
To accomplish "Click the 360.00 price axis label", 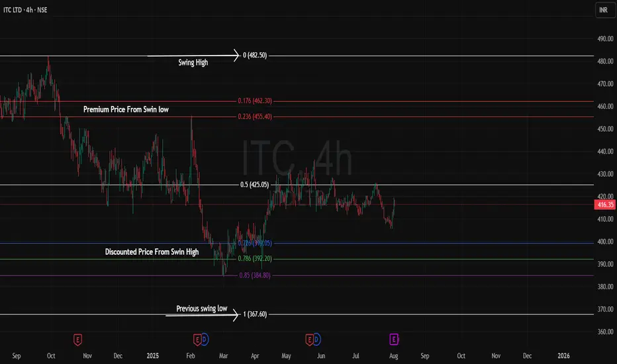I will pyautogui.click(x=605, y=332).
